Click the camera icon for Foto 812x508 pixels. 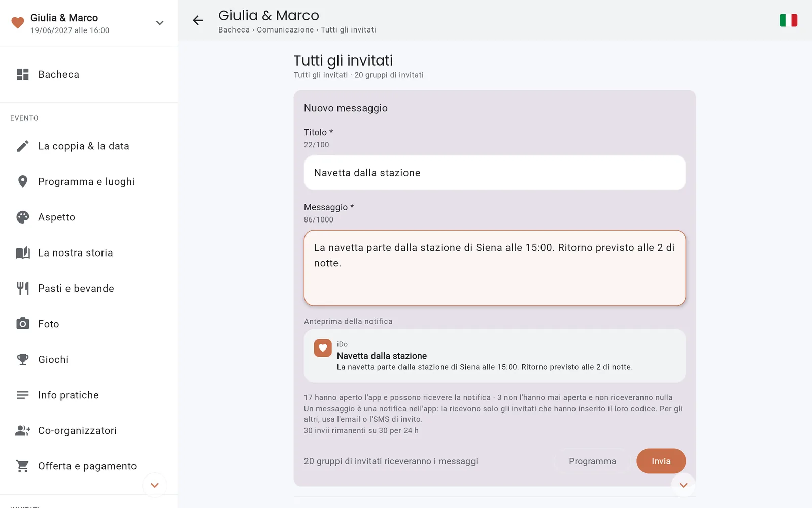(x=23, y=324)
